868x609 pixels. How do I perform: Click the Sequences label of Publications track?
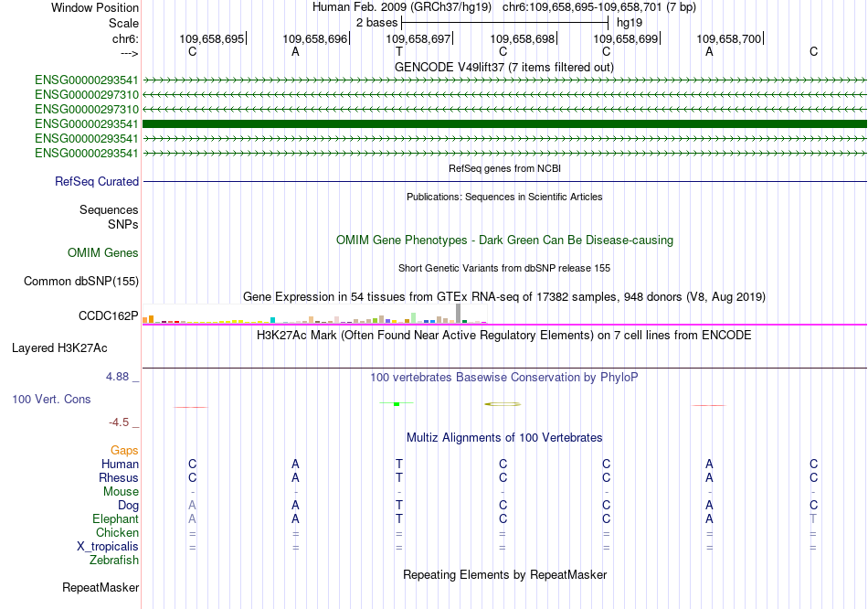(x=109, y=210)
